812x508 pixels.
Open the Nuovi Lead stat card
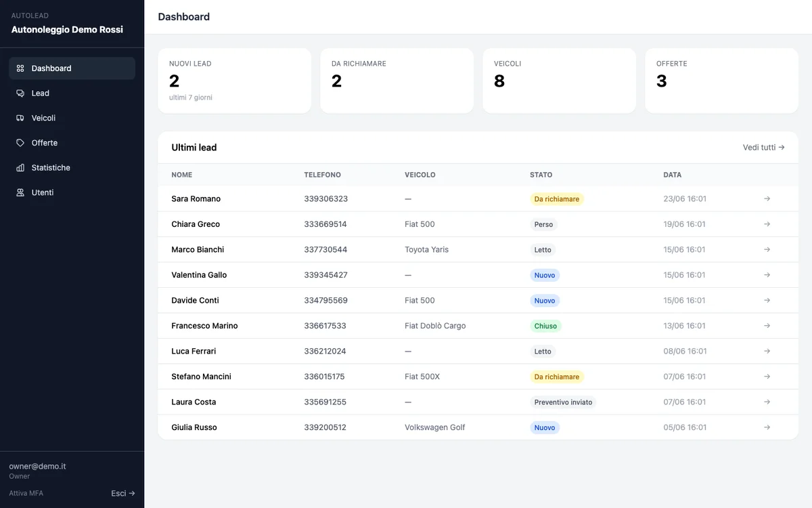pos(235,81)
